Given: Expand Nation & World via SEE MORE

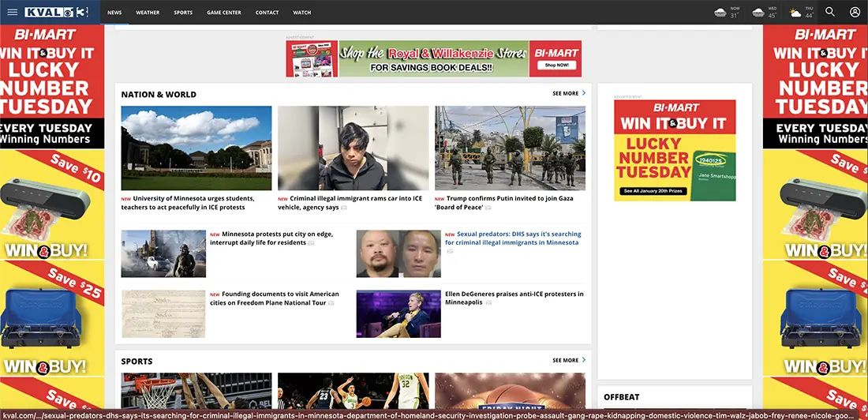Looking at the screenshot, I should pos(568,94).
